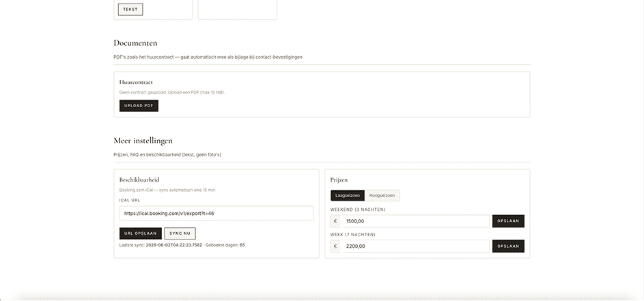Click the ICAL URL field label
The width and height of the screenshot is (644, 301).
130,201
